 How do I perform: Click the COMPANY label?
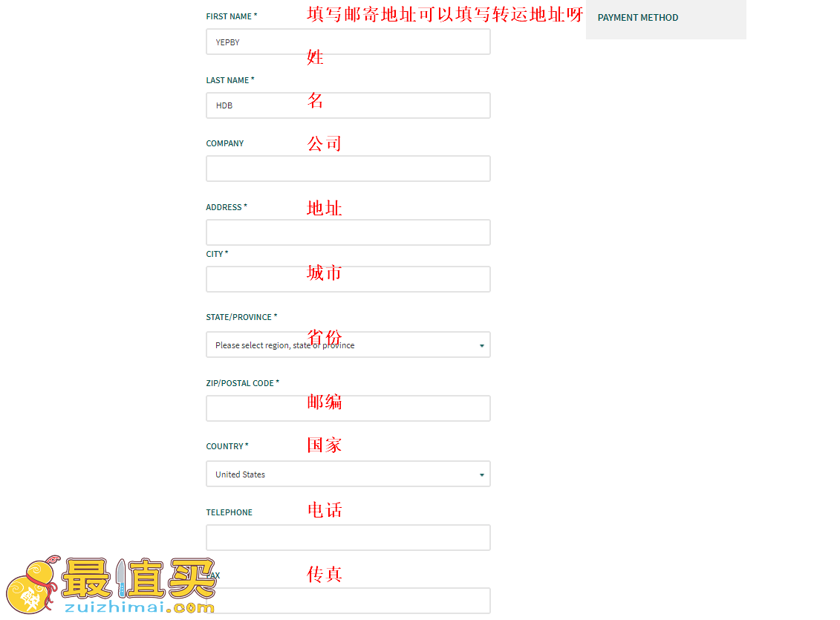(x=225, y=143)
